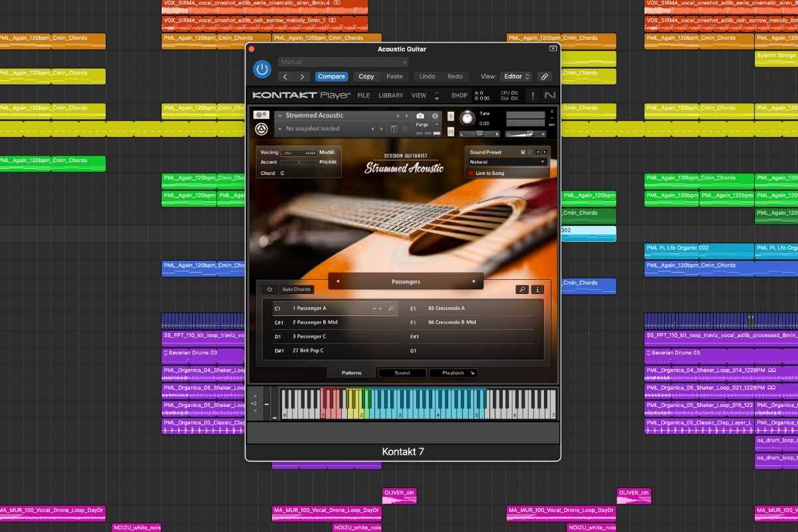This screenshot has width=798, height=532.
Task: Click the Paste button
Action: point(394,76)
